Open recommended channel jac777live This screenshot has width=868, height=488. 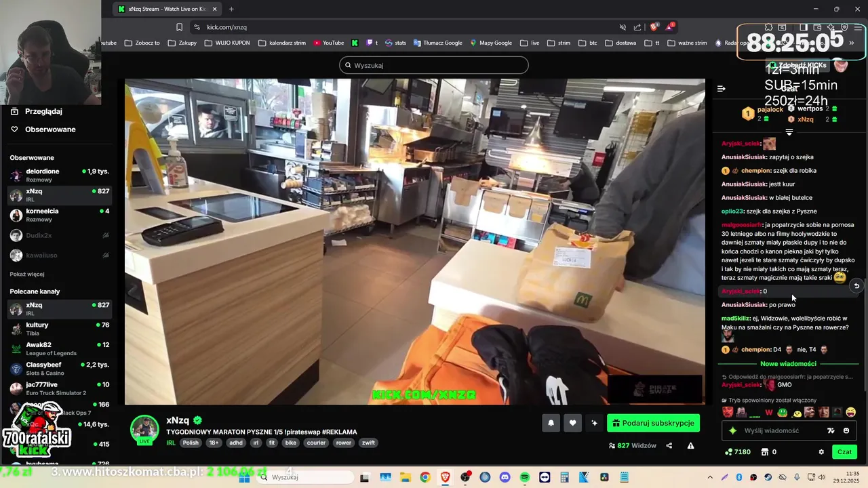[60, 388]
